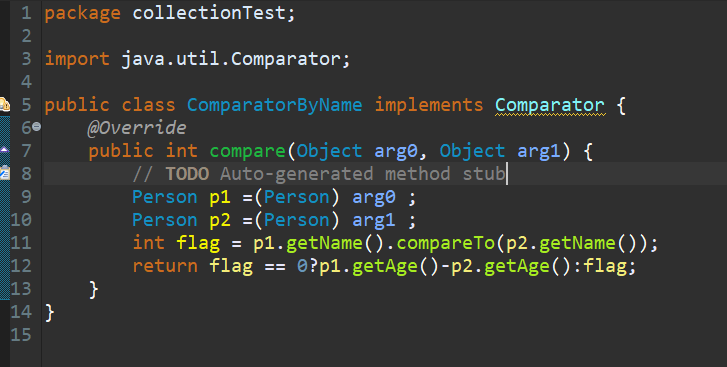
Task: Click the arg0 parameter in method signature
Action: click(395, 151)
